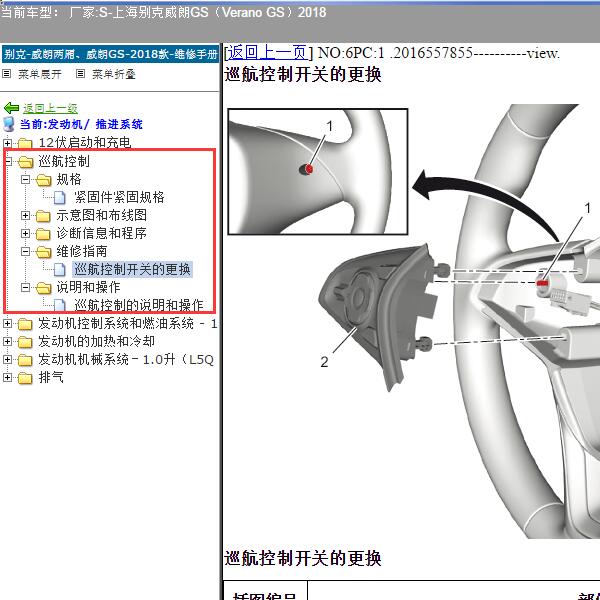
Task: Select the 巡航控制 tree label
Action: (x=64, y=161)
